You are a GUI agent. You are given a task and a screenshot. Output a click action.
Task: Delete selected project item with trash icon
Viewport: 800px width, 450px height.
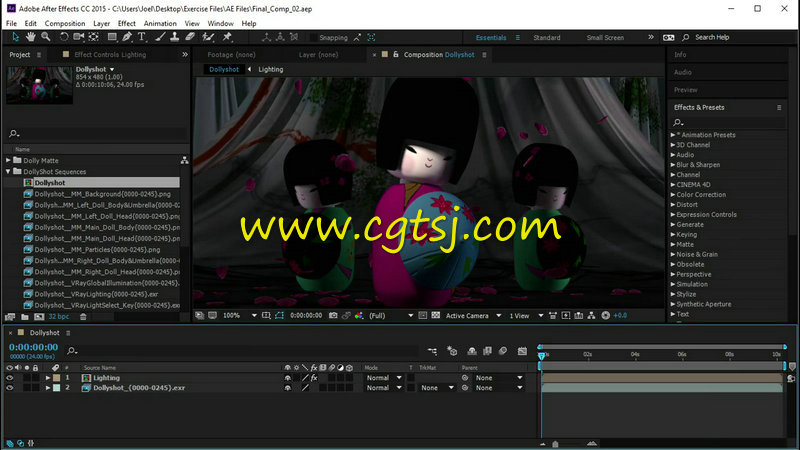tap(83, 317)
